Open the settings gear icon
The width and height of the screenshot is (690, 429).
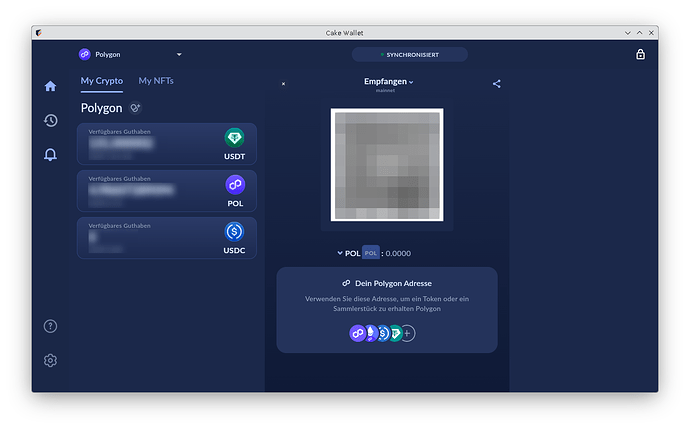50,360
